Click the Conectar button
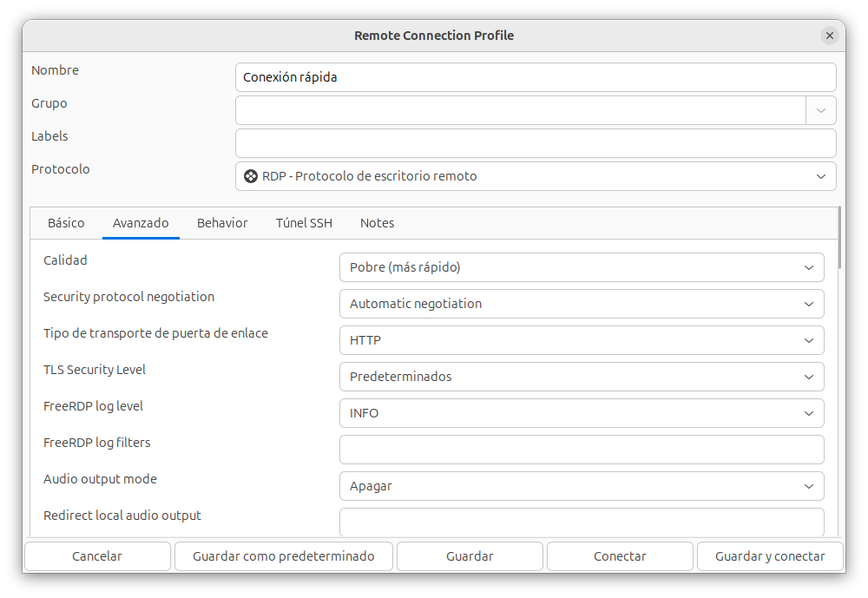This screenshot has width=868, height=598. point(620,556)
